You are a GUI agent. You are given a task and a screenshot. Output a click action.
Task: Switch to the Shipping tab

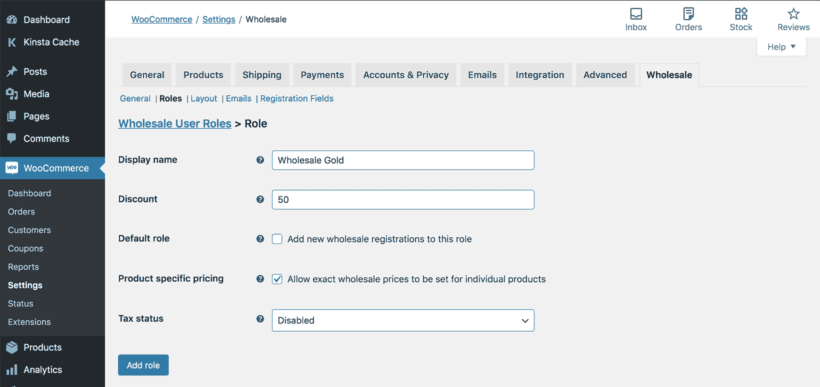click(x=262, y=75)
